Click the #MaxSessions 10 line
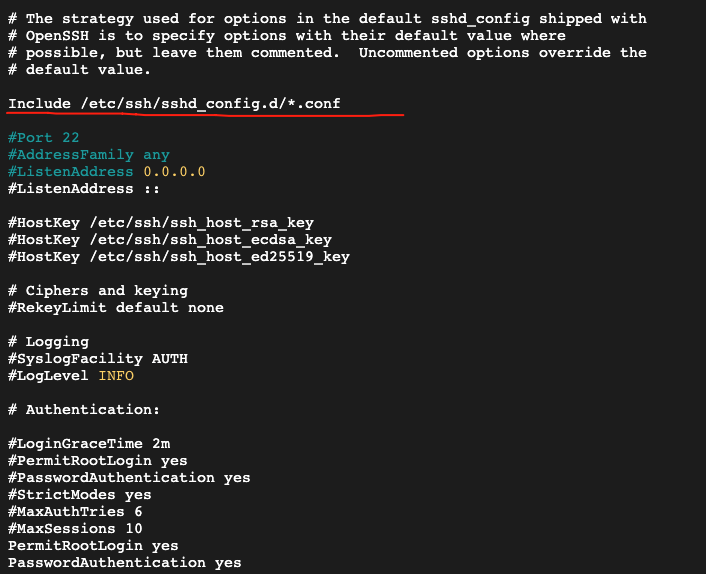This screenshot has width=706, height=574. tap(75, 529)
